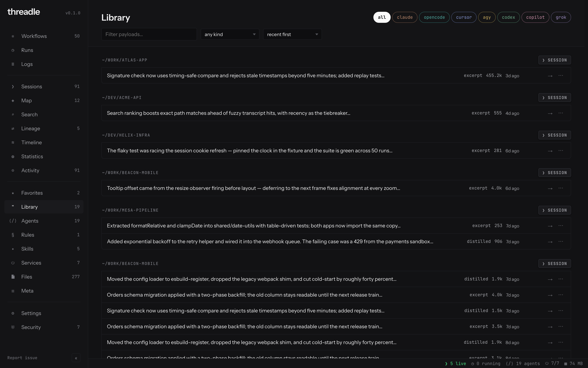Open Statistics in the sidebar
The height and width of the screenshot is (368, 588).
coord(44,157)
